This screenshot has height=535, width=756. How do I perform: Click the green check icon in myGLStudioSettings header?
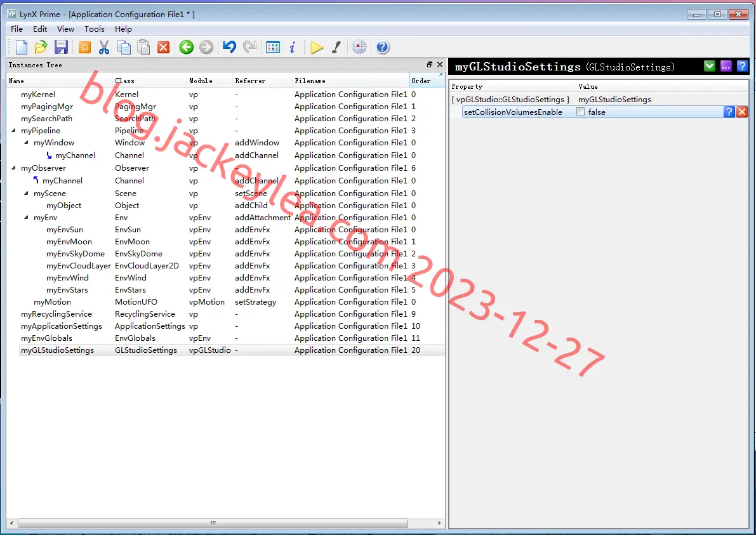709,66
